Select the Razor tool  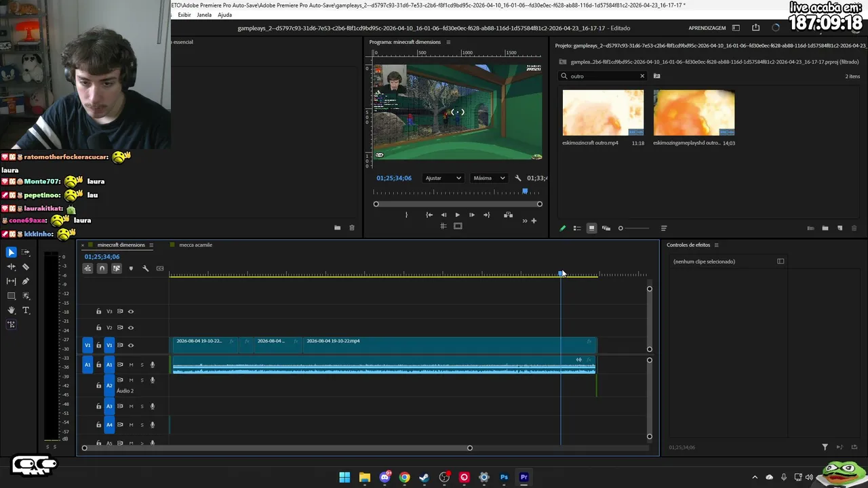(26, 266)
